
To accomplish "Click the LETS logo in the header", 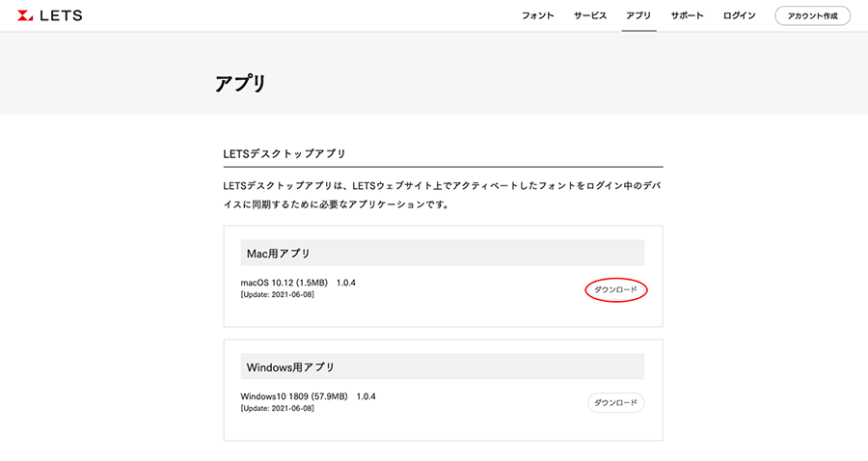I will click(x=50, y=15).
